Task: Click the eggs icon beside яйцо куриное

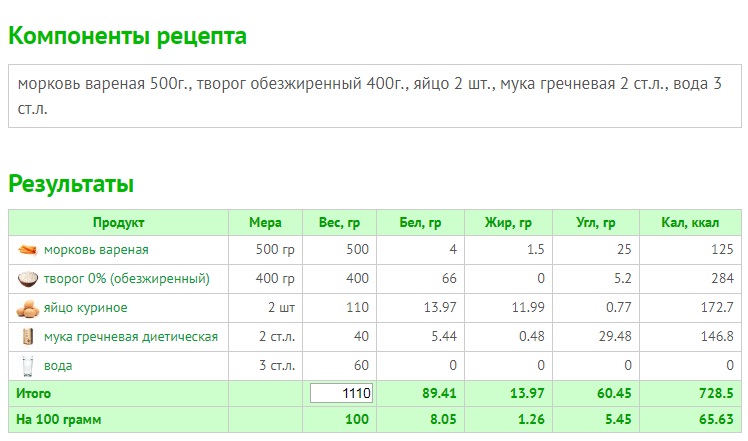Action: pyautogui.click(x=27, y=308)
